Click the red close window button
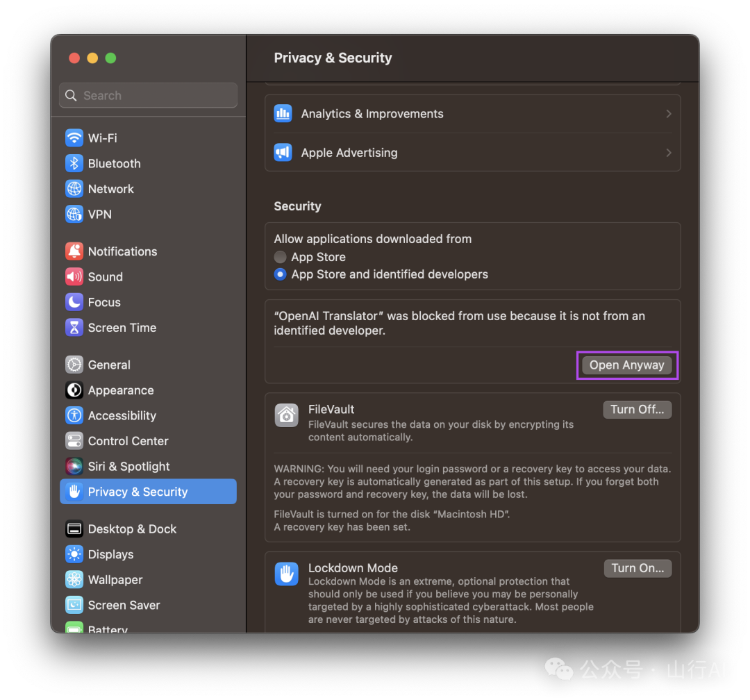750x700 pixels. 74,58
